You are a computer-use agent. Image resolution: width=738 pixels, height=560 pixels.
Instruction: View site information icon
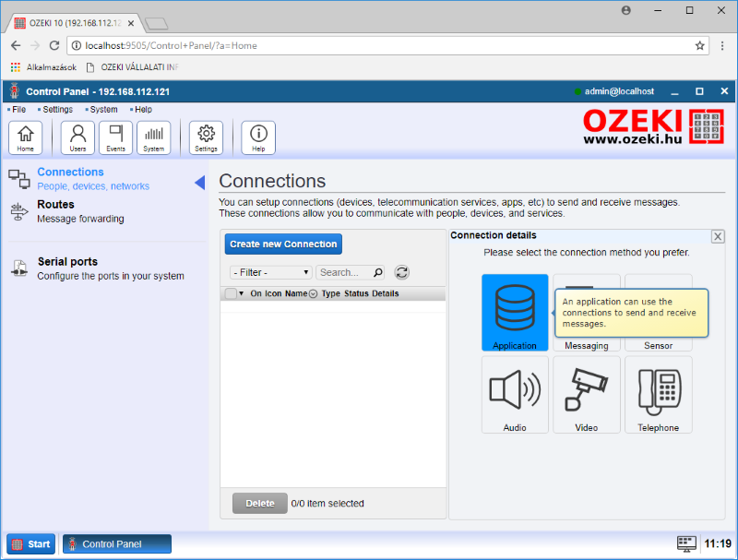tap(76, 45)
